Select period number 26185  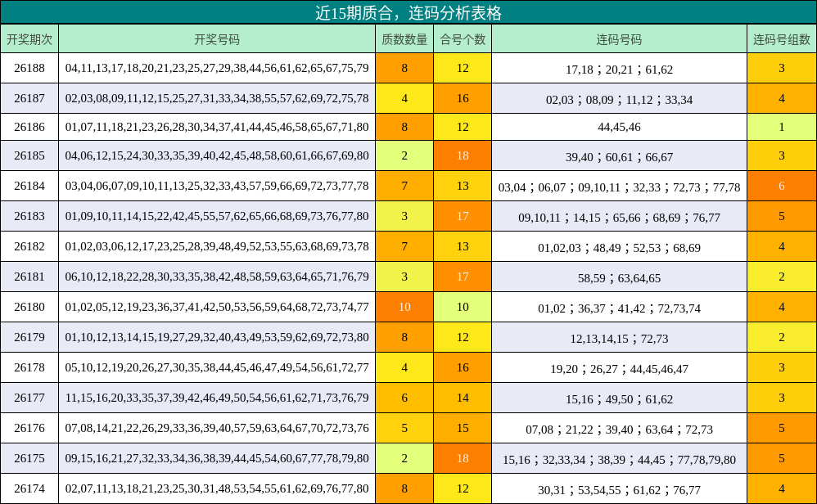tap(29, 155)
